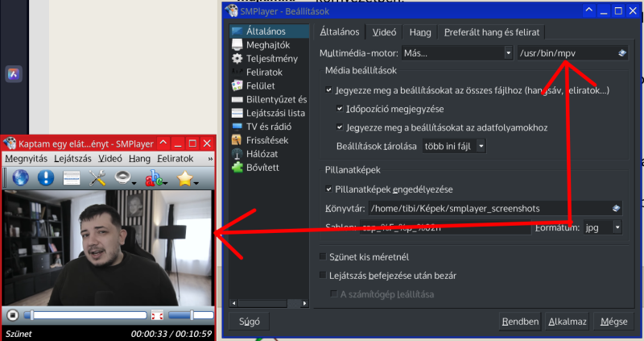Screen dimensions: 644x341
Task: Enable Lejátszás befejezése után bezár
Action: click(324, 275)
